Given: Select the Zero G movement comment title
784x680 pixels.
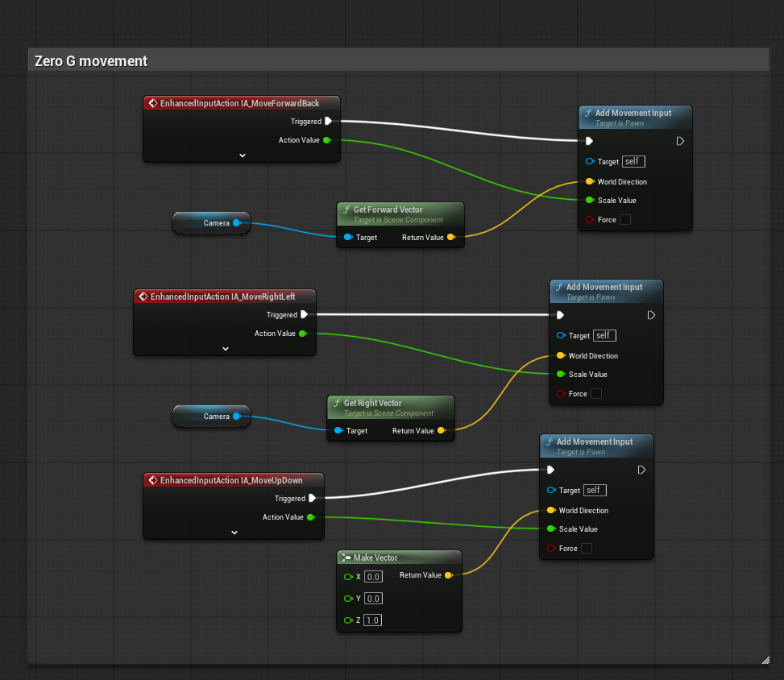Looking at the screenshot, I should tap(91, 61).
